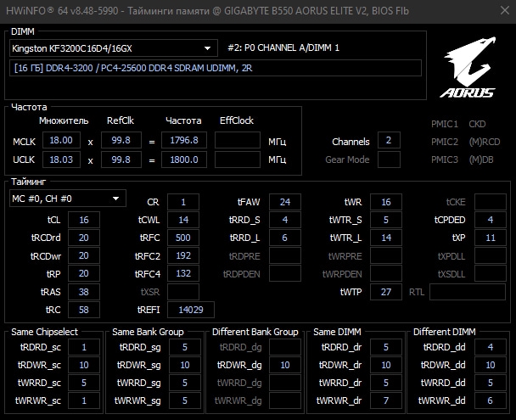Image resolution: width=516 pixels, height=420 pixels.
Task: Click the AORUS logo image
Action: (468, 67)
